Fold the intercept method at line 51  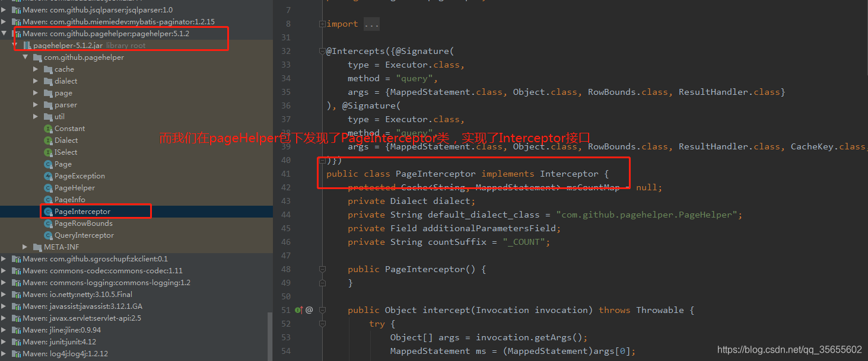tap(322, 310)
